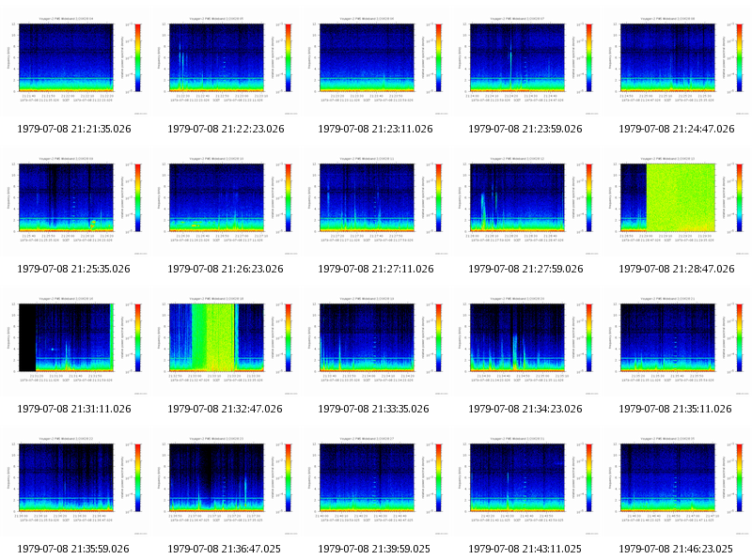Click the caption 1979-07-08 21:24:47.026

[676, 129]
